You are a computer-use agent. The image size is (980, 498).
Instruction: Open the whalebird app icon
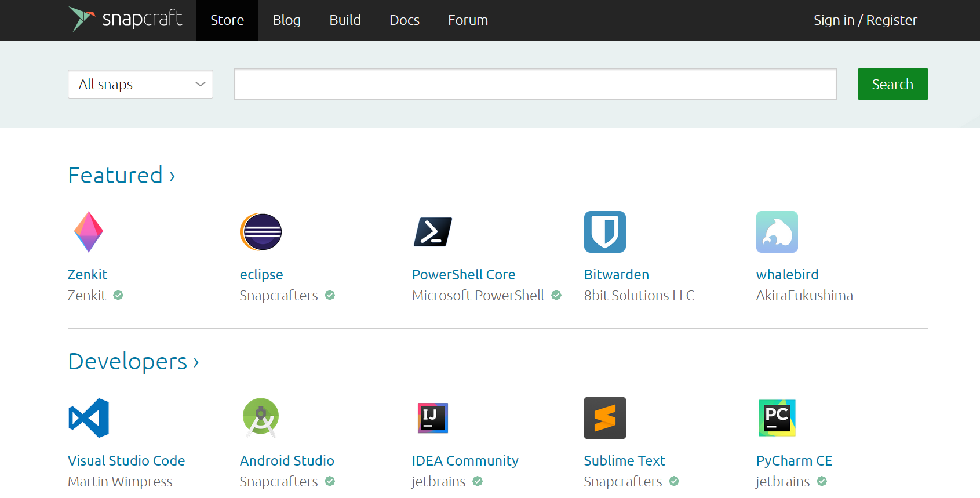coord(777,232)
